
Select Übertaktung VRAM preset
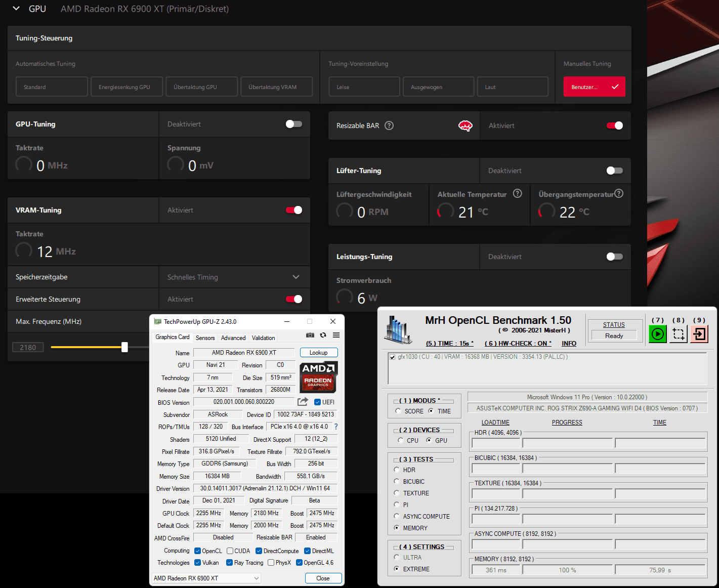tap(277, 87)
